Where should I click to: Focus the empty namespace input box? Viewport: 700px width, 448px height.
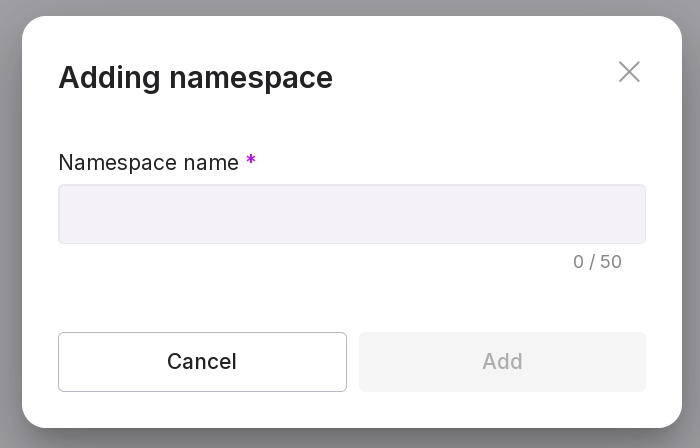[x=351, y=214]
